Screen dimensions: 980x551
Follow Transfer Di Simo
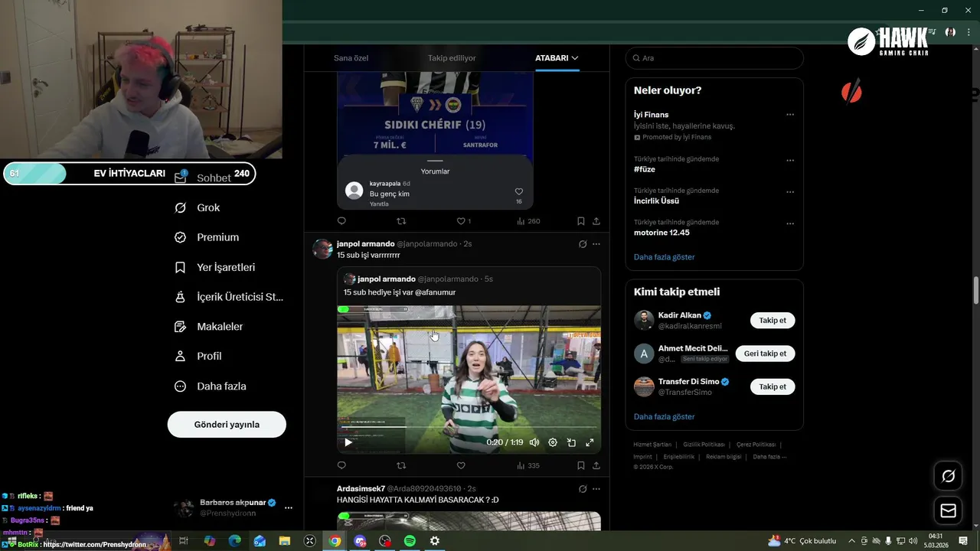773,386
